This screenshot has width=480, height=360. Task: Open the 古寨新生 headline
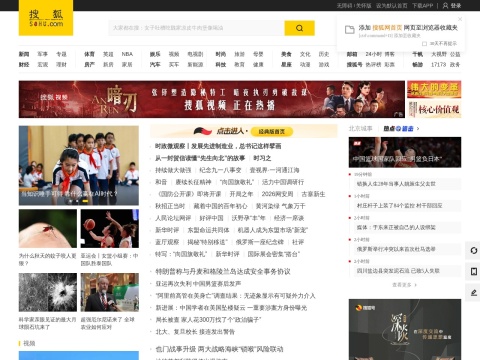point(313,194)
